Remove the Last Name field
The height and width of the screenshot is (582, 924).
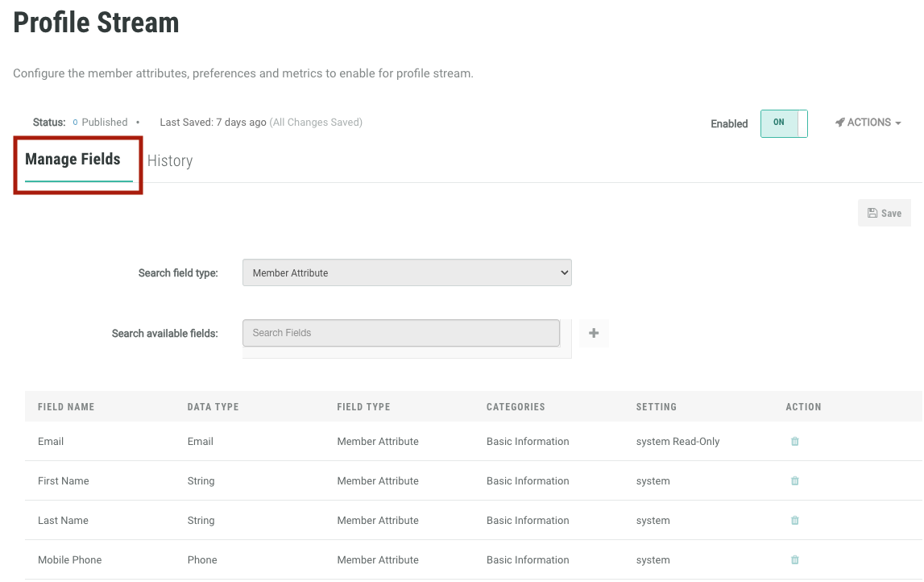point(794,521)
